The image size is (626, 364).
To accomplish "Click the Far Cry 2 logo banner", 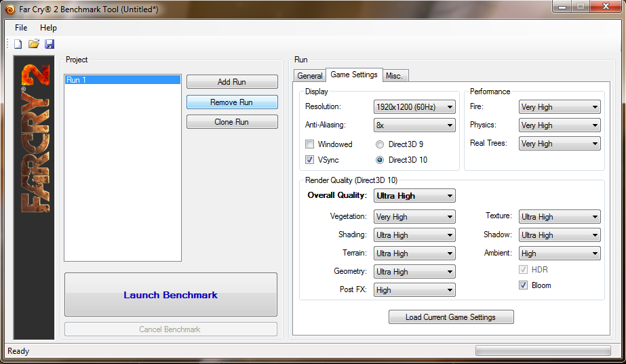I will pyautogui.click(x=34, y=197).
